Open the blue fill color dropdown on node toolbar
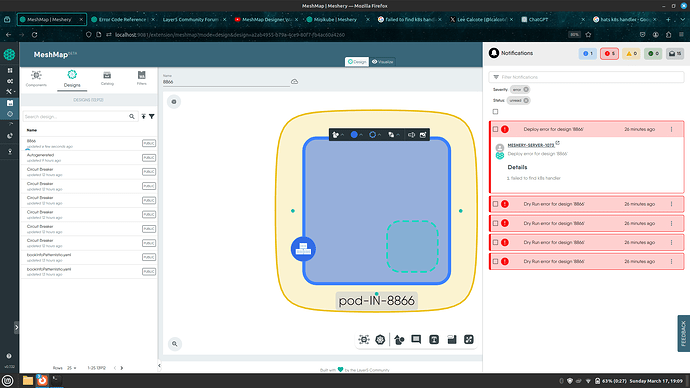Viewport: 690px width, 388px height. click(x=356, y=135)
